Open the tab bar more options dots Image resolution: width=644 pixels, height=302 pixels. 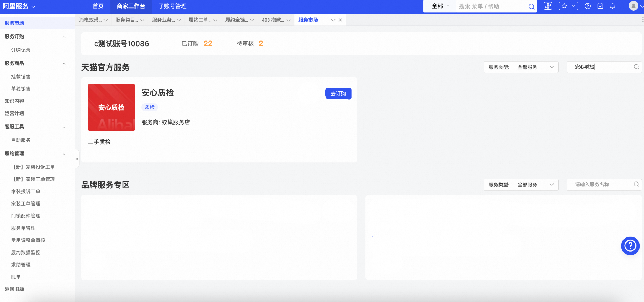(x=642, y=19)
